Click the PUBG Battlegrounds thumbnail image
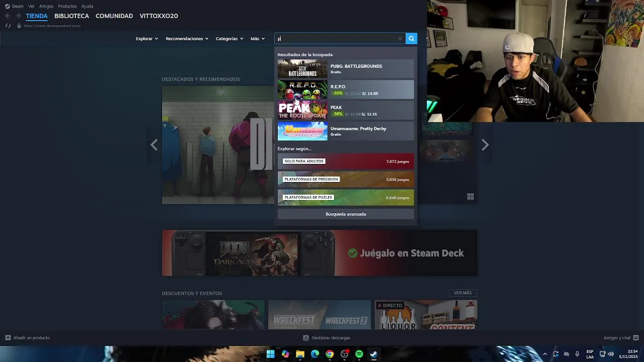 (302, 69)
